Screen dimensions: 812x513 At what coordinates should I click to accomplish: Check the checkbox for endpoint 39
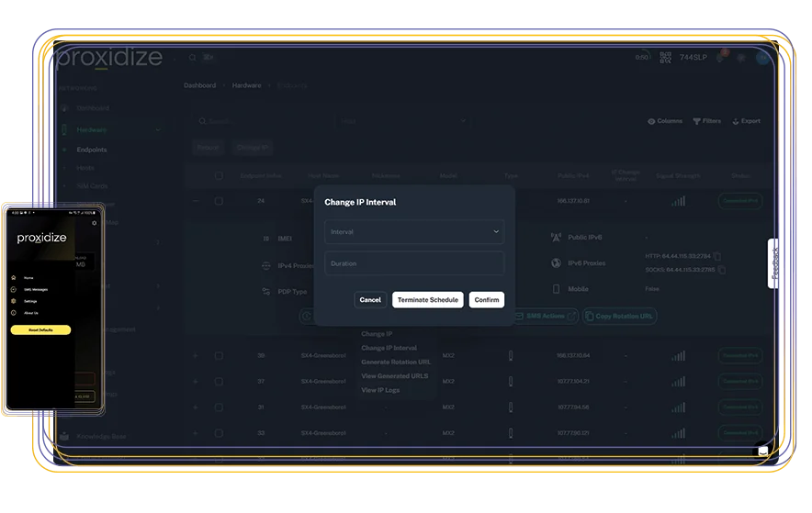[x=219, y=356]
